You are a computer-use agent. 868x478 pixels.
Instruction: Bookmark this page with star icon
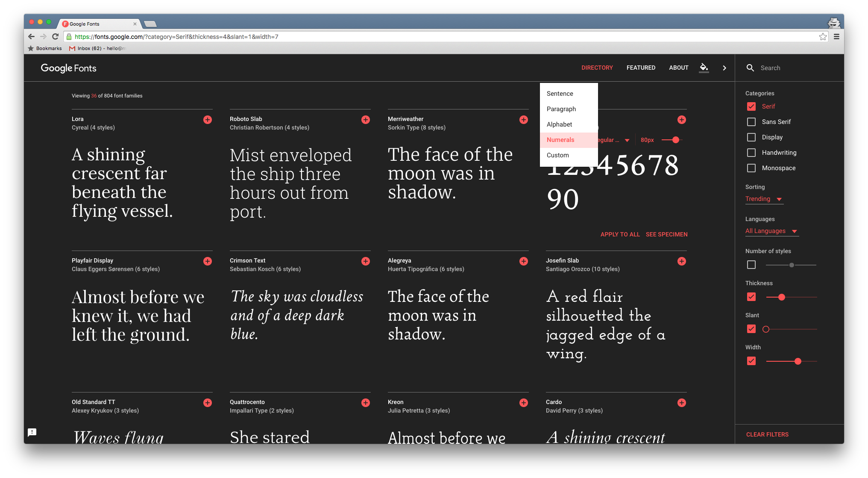coord(823,37)
